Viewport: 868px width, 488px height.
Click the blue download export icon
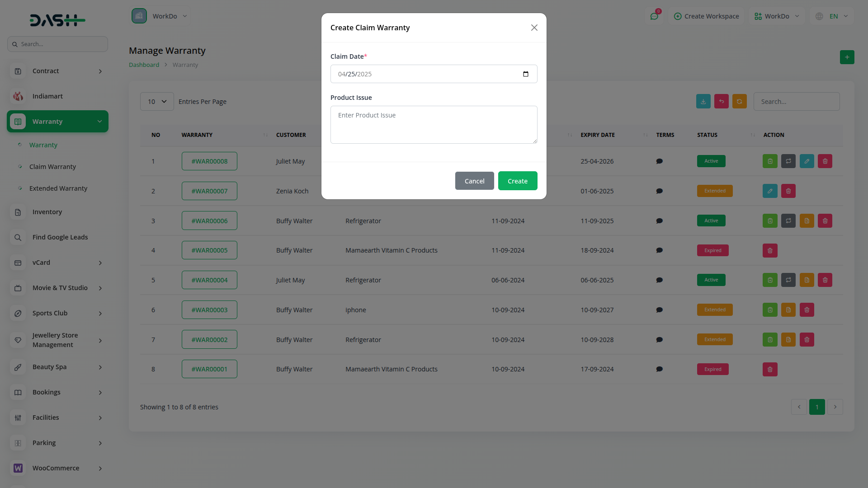(703, 102)
